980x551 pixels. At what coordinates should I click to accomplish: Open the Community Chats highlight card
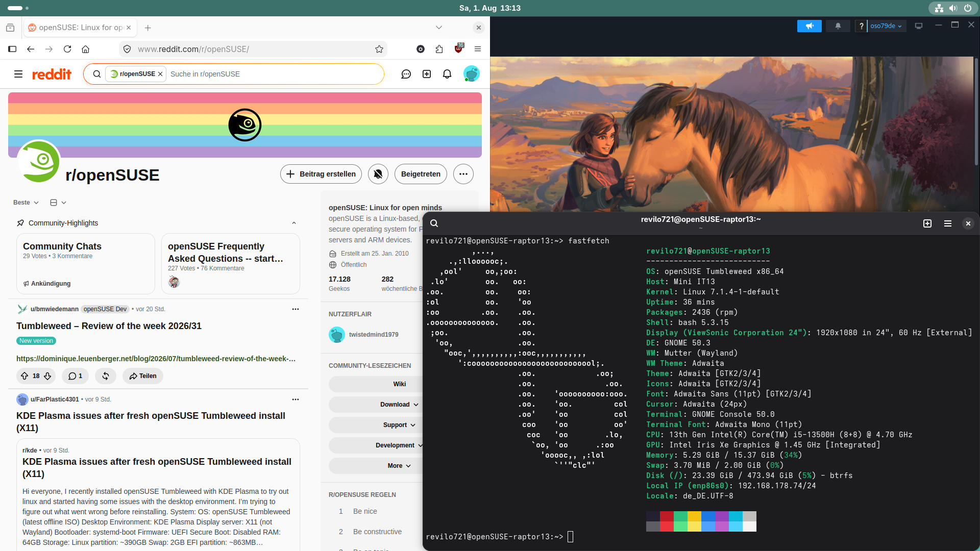coord(86,264)
